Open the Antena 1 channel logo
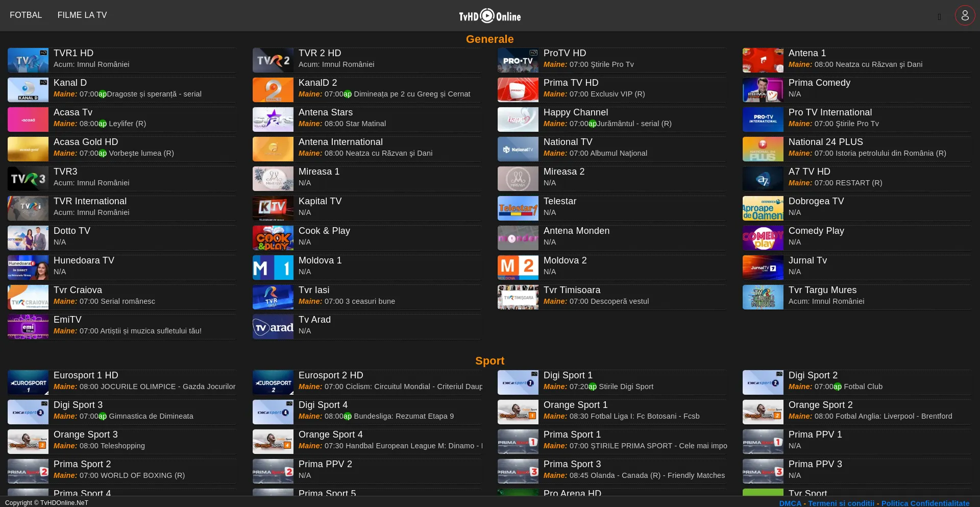Viewport: 980px width, 507px height. point(763,60)
